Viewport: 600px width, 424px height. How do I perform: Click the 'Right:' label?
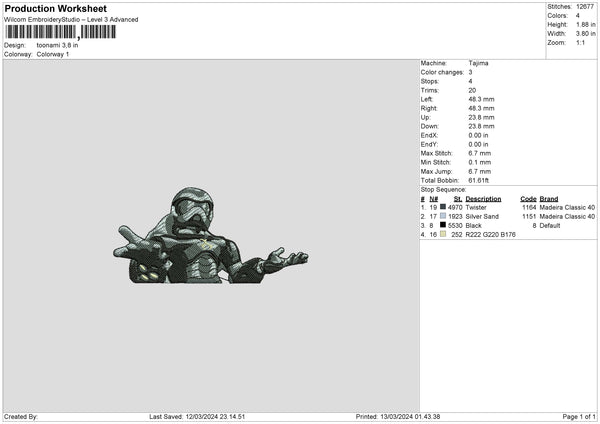point(429,108)
